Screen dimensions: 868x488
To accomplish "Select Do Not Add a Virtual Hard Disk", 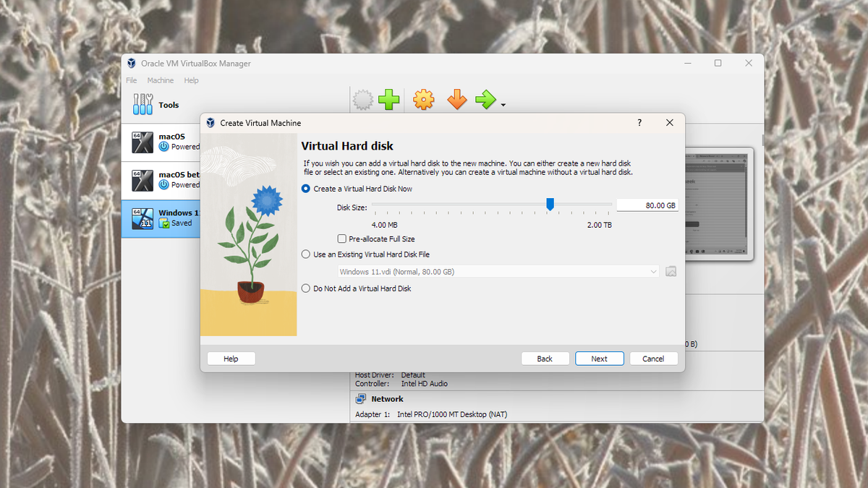I will [306, 288].
